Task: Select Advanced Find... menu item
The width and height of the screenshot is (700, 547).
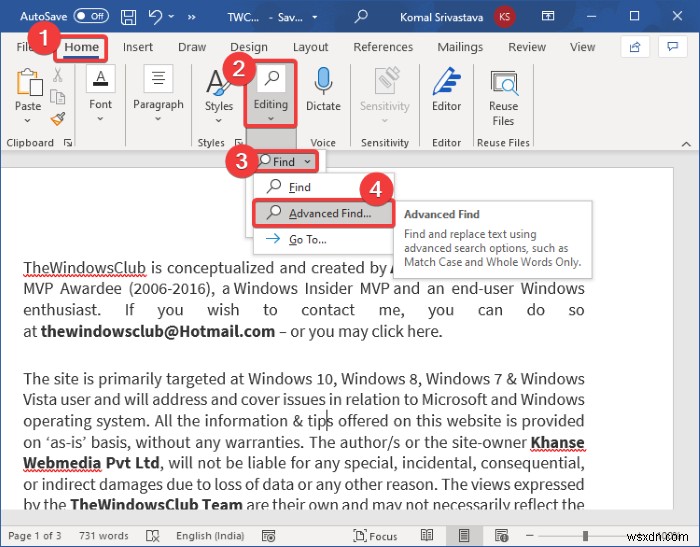Action: click(324, 213)
